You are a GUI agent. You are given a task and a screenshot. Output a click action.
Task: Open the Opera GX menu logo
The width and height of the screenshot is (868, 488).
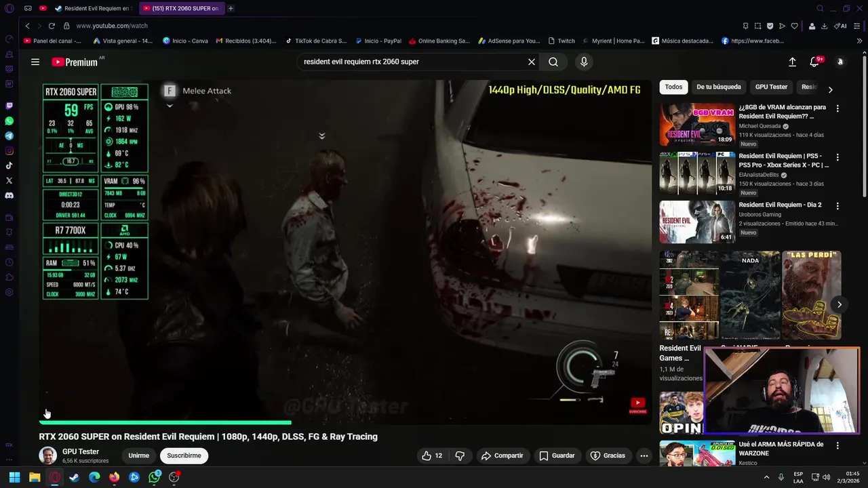9,9
